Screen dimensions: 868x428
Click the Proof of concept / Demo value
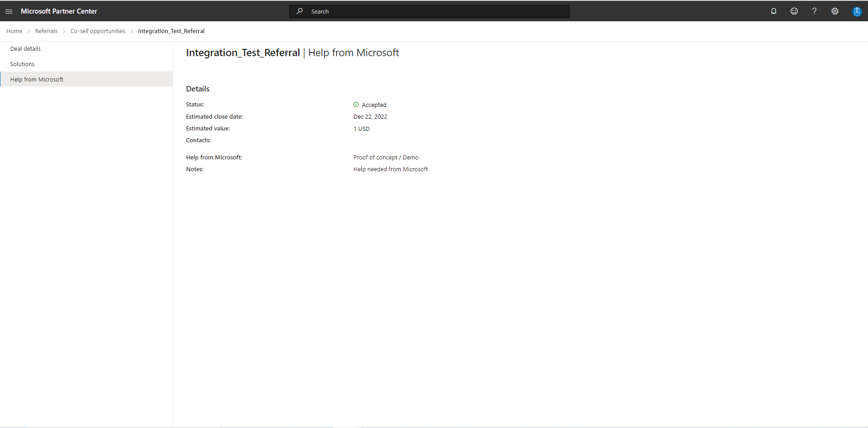point(386,158)
